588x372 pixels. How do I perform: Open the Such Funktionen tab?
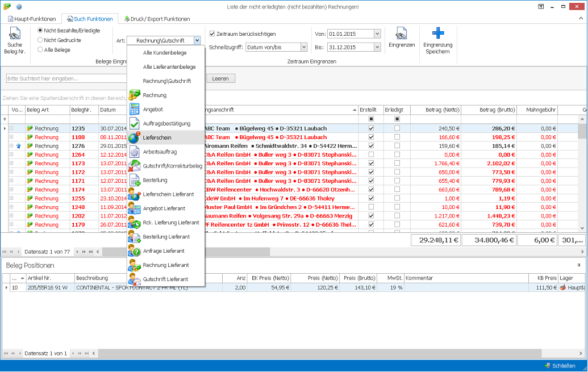coord(90,19)
